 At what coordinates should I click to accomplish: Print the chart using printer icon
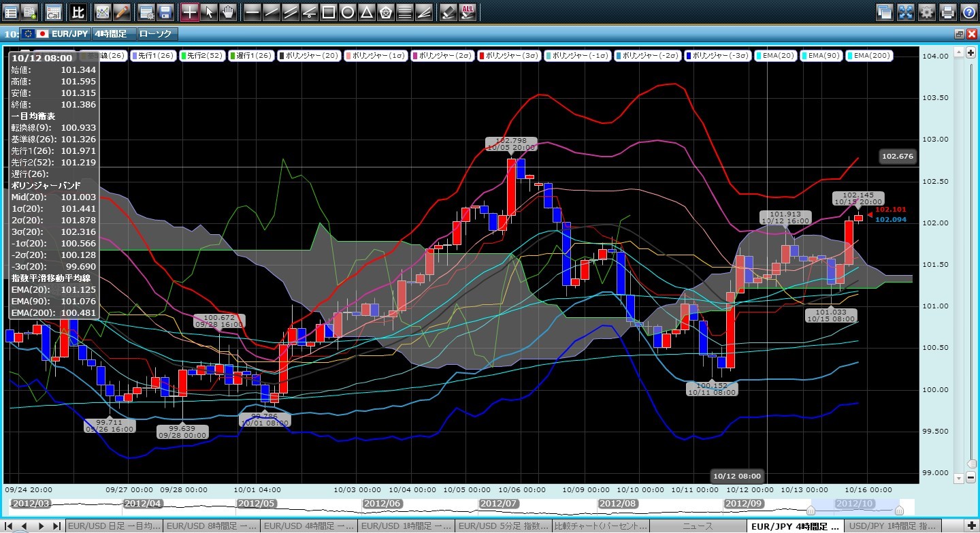click(947, 12)
